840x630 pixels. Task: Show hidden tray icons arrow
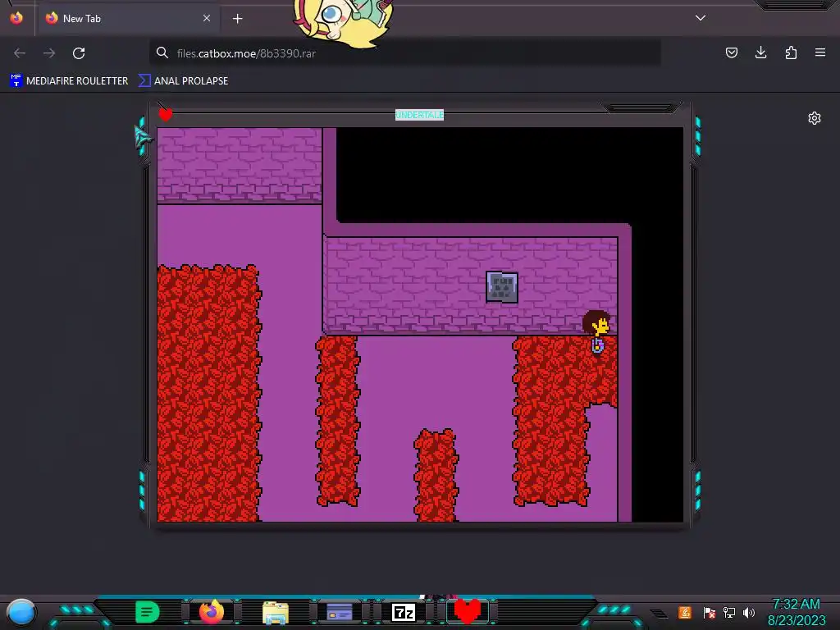(660, 614)
